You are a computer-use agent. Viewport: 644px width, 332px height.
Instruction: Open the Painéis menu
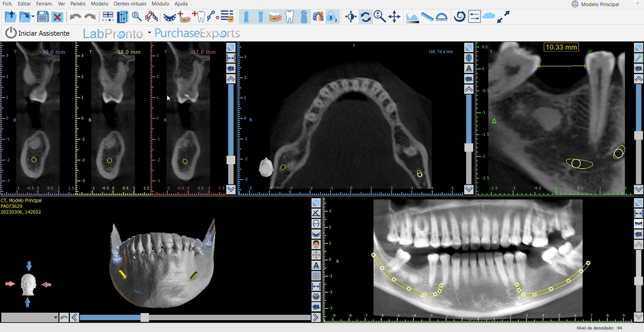tap(77, 4)
